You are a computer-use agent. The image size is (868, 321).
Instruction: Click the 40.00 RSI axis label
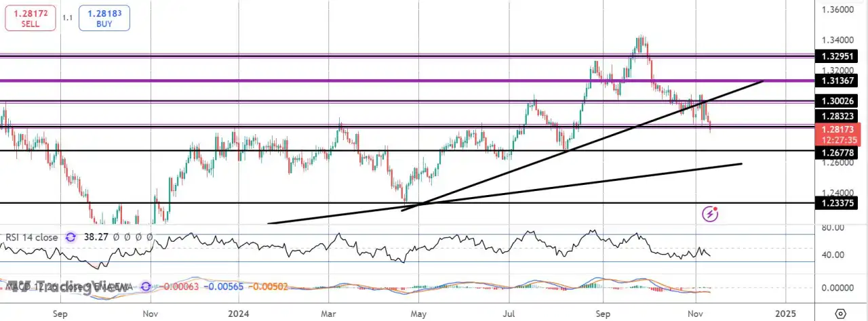point(833,255)
